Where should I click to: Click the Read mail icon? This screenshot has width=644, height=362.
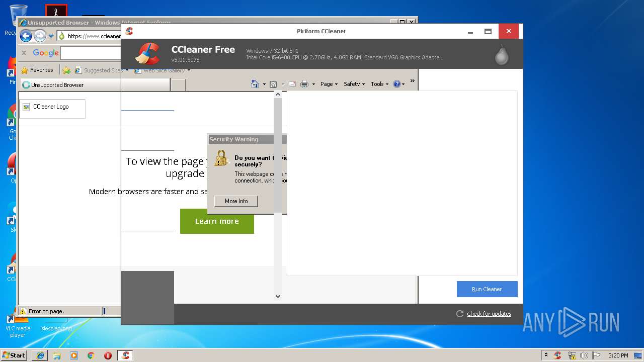292,84
